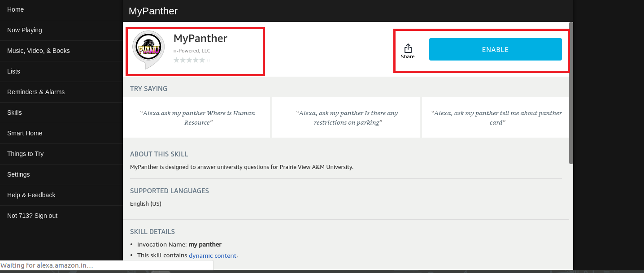Navigate to Skills section
Screen dimensions: 644x273
[61, 113]
